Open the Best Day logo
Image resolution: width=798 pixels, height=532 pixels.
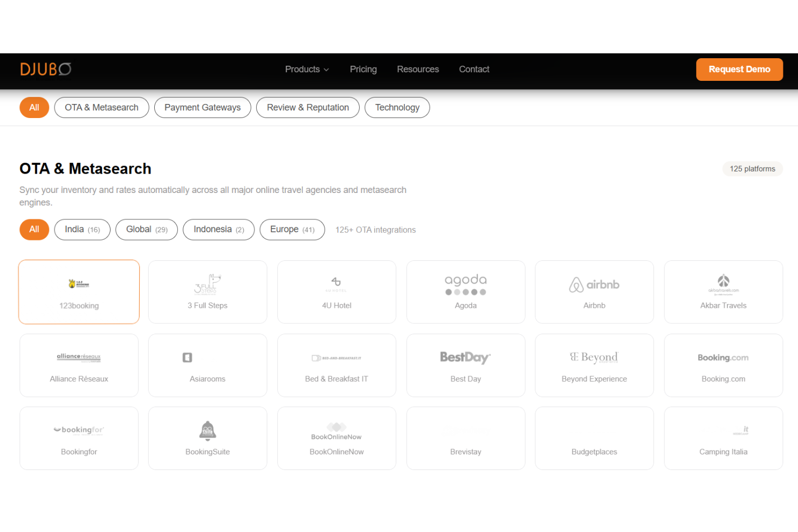tap(466, 357)
